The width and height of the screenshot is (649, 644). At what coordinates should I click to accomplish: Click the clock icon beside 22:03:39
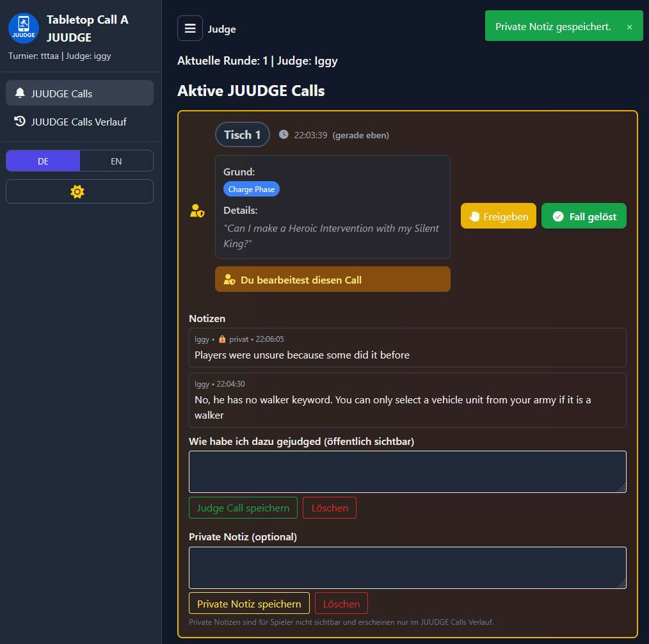(x=284, y=135)
